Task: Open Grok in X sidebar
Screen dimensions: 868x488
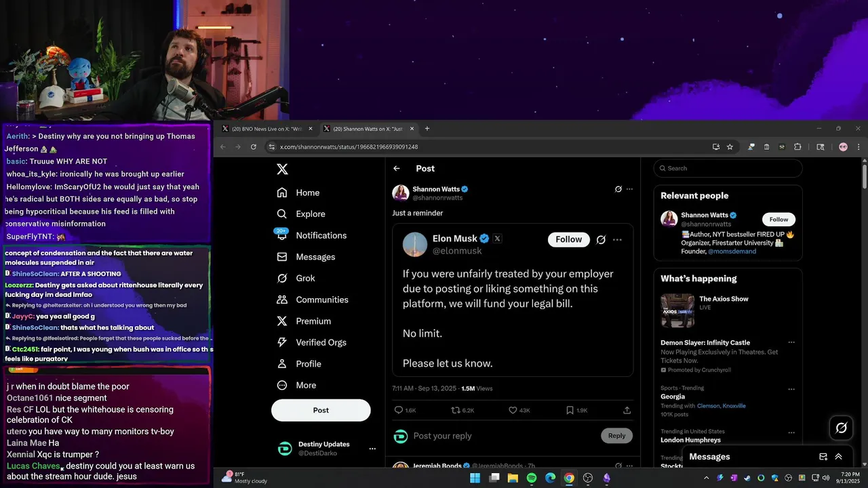Action: pos(296,278)
